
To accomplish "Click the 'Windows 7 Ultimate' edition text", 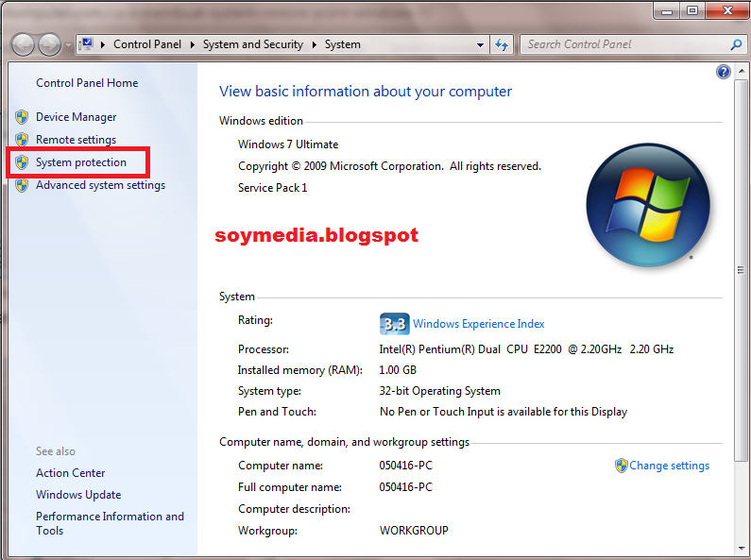I will 288,144.
